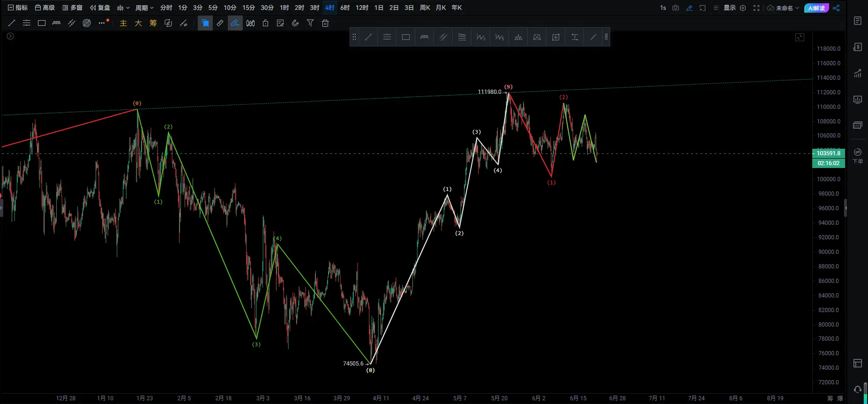Select the head-and-shoulders pattern tool
Screen dimensions: 868x404
518,37
